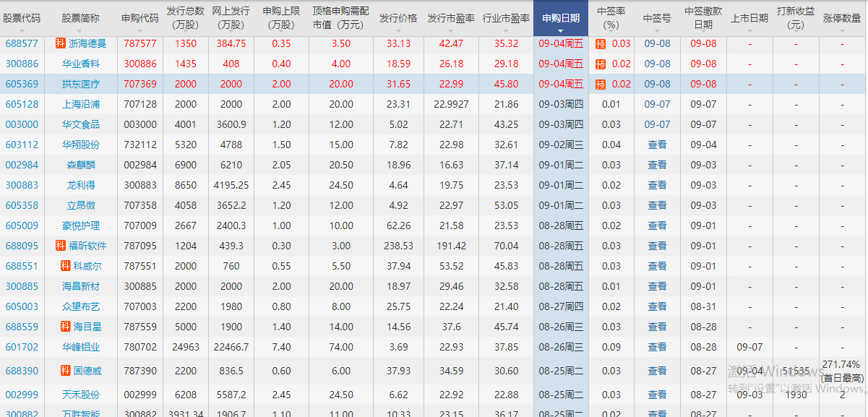This screenshot has width=868, height=417.
Task: Open 查看 link for 华翔股份
Action: pyautogui.click(x=657, y=145)
